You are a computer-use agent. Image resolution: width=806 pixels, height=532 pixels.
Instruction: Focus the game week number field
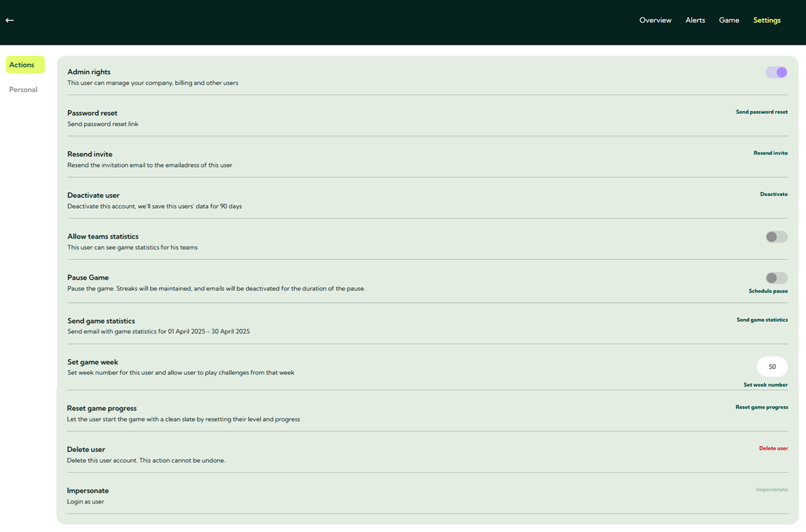click(772, 367)
